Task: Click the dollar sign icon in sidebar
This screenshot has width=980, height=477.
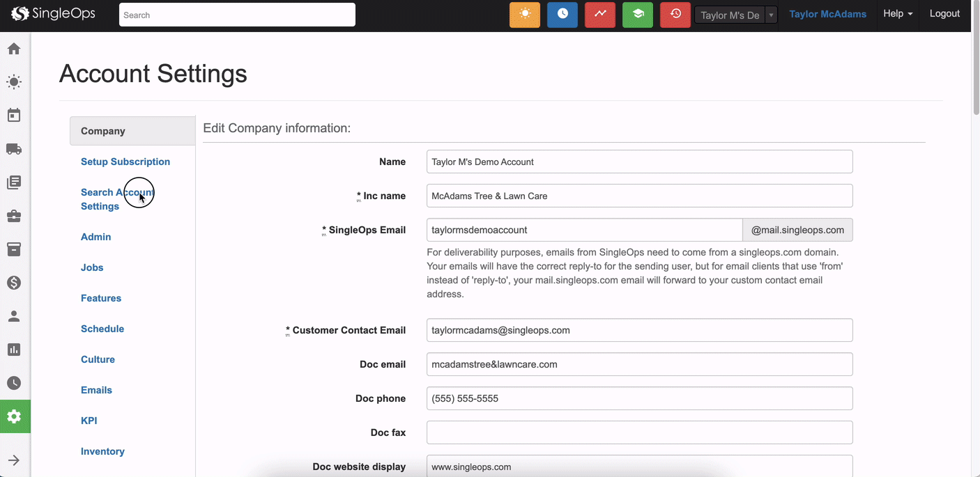Action: pyautogui.click(x=14, y=283)
